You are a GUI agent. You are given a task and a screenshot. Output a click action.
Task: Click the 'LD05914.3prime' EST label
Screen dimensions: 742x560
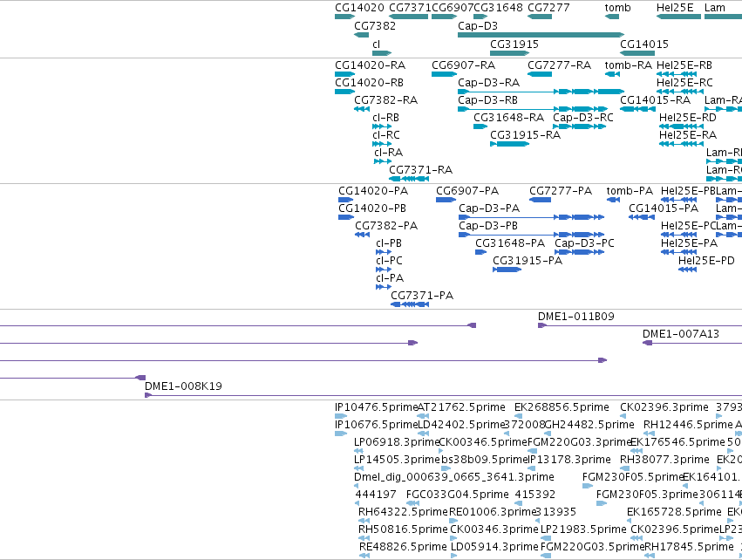click(494, 547)
